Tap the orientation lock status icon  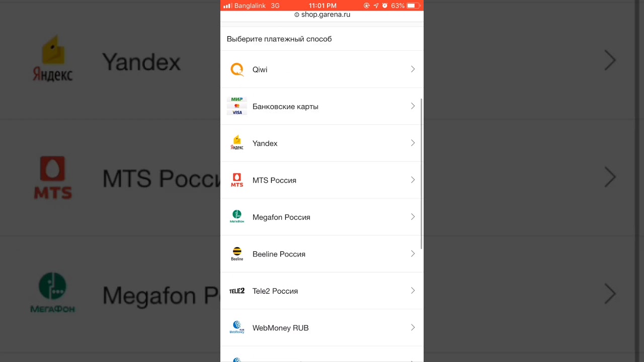(367, 6)
